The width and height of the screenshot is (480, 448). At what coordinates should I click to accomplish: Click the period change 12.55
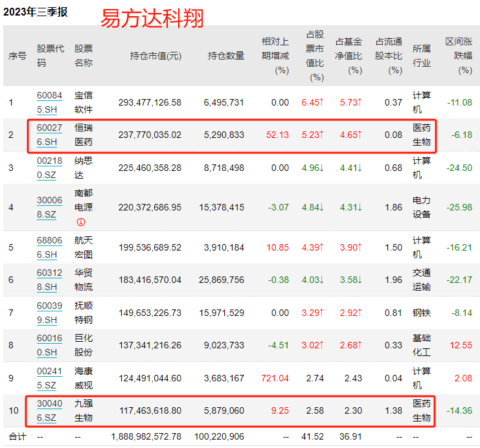tap(461, 345)
